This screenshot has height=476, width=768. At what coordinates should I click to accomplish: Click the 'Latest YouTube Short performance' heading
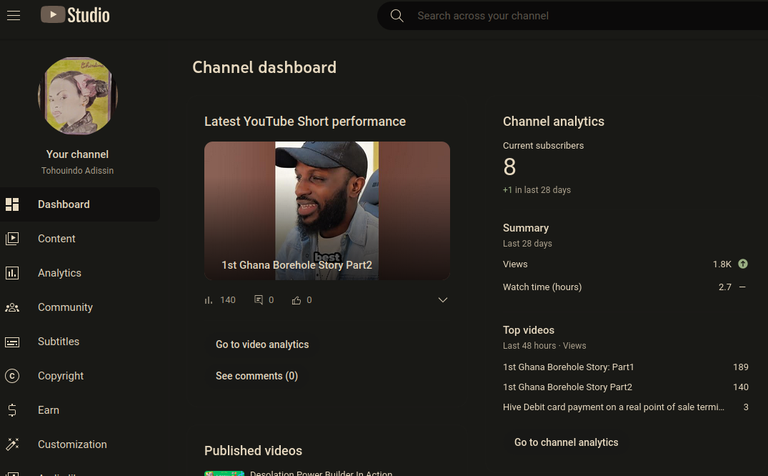click(305, 121)
